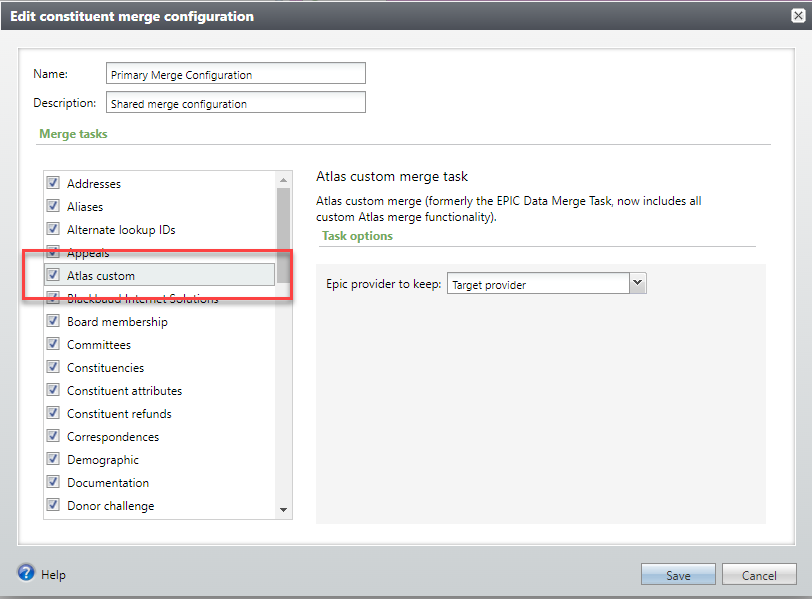Select Alternate lookup IDs in task list
812x599 pixels.
121,230
